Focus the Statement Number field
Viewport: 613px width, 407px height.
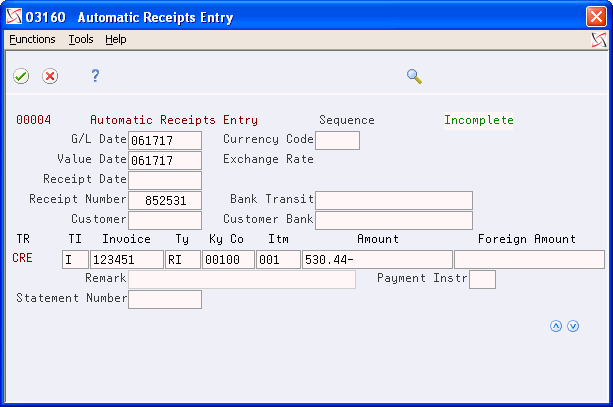pyautogui.click(x=165, y=299)
